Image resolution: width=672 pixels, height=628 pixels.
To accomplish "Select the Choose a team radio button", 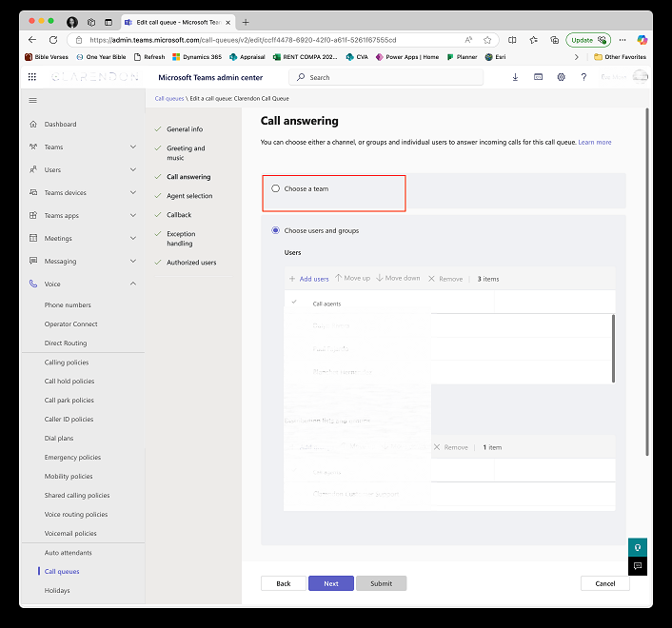I will click(x=276, y=188).
